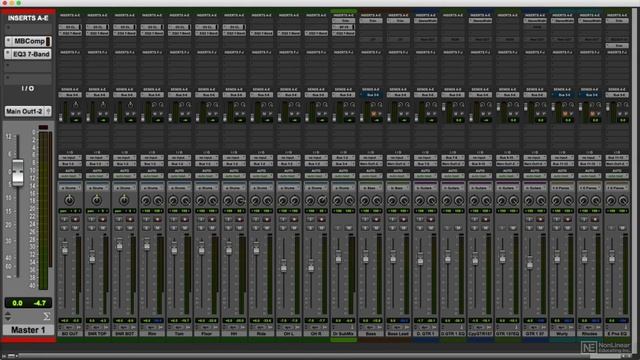Mute the E Pno EQ track
This screenshot has height=360, width=640.
point(622,228)
